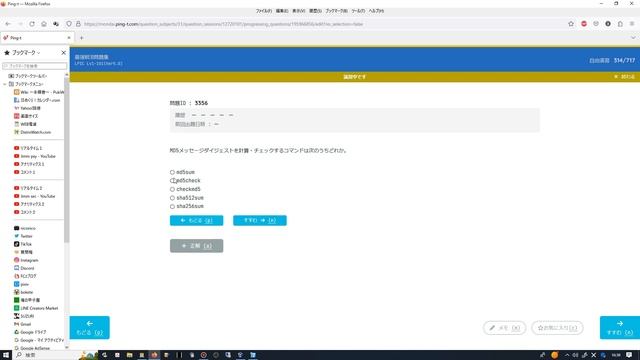Viewport: 640px width, 360px height.
Task: Click the shield tracking protection icon
Action: [x=69, y=24]
